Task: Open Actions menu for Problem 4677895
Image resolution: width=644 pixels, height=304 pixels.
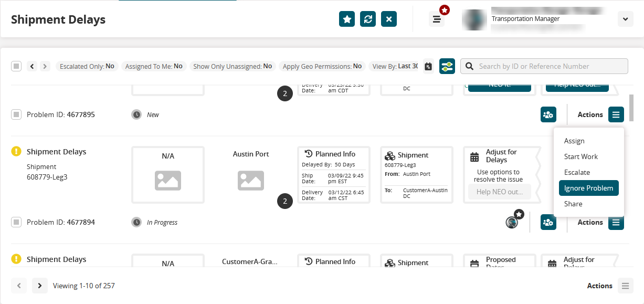Action: (616, 114)
